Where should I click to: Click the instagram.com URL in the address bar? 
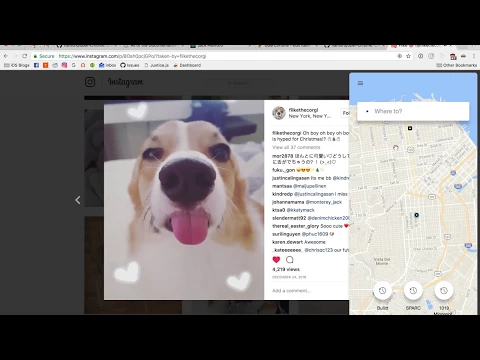[x=132, y=56]
